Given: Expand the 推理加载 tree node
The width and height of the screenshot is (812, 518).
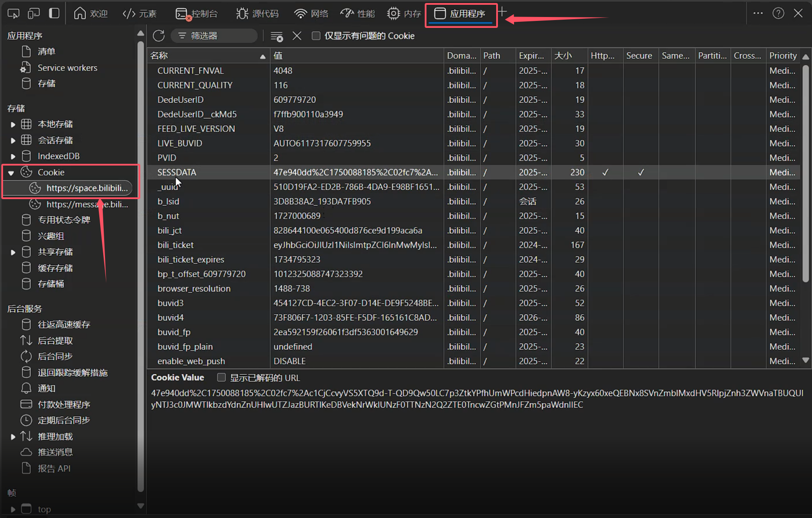Looking at the screenshot, I should [x=13, y=437].
